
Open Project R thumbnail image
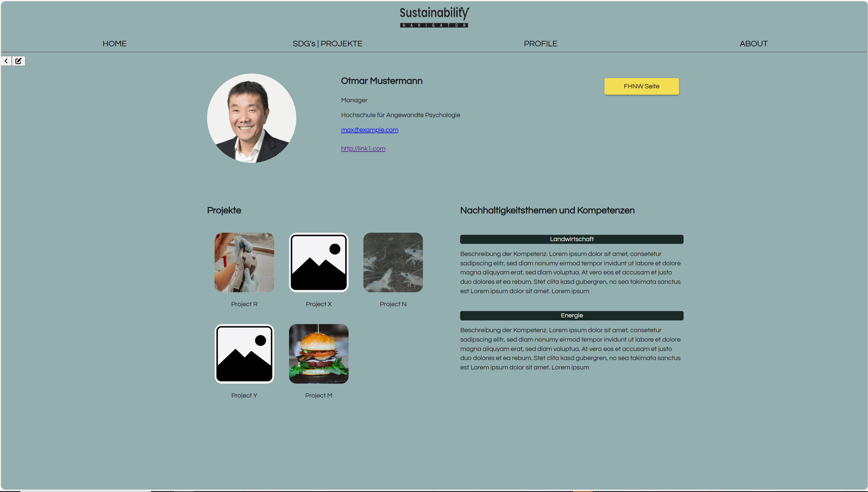pyautogui.click(x=244, y=262)
